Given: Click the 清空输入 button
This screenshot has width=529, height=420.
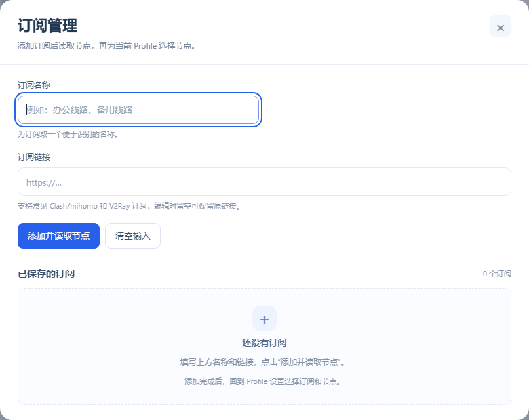Looking at the screenshot, I should 133,236.
